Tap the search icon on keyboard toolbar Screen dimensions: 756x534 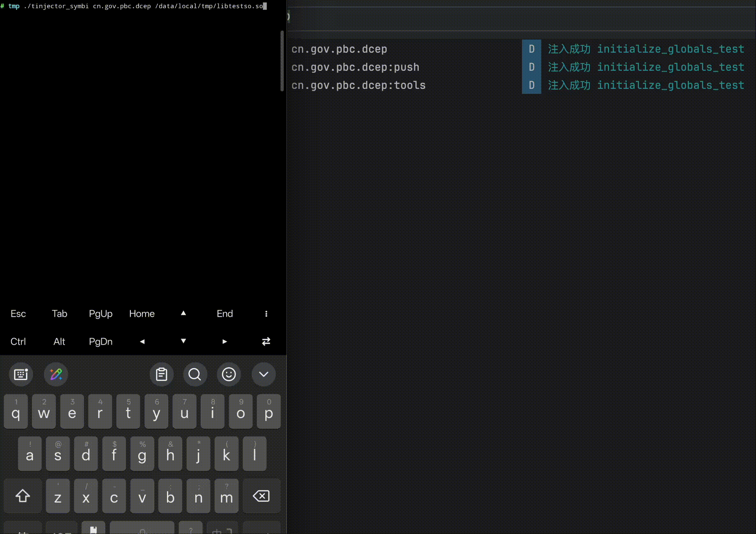click(195, 374)
